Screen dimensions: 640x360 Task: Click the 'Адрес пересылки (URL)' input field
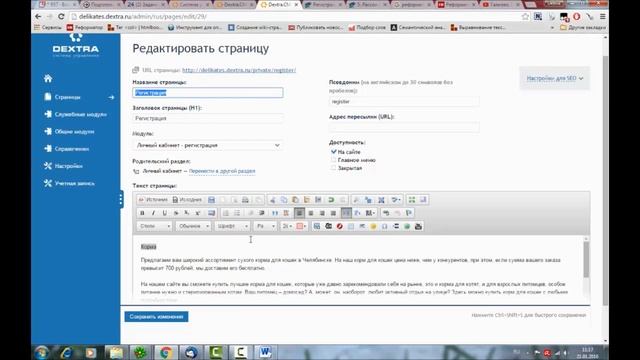pyautogui.click(x=404, y=127)
